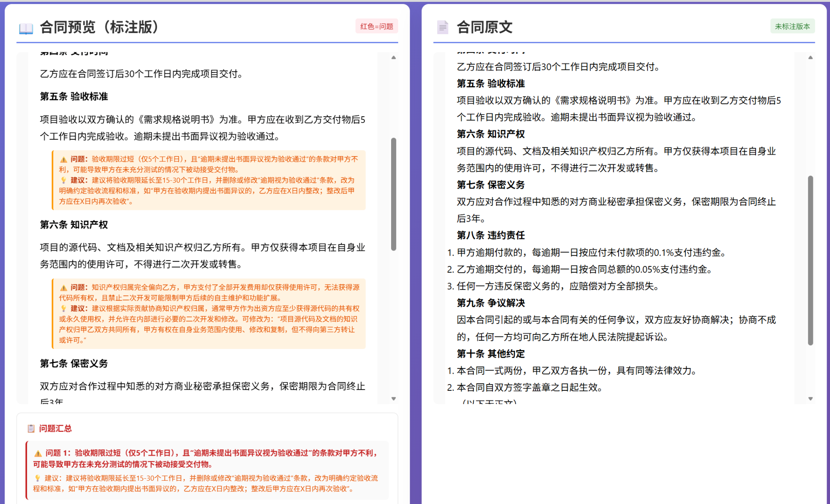Click scroll-down arrow in original contract pane
This screenshot has width=830, height=504.
810,399
